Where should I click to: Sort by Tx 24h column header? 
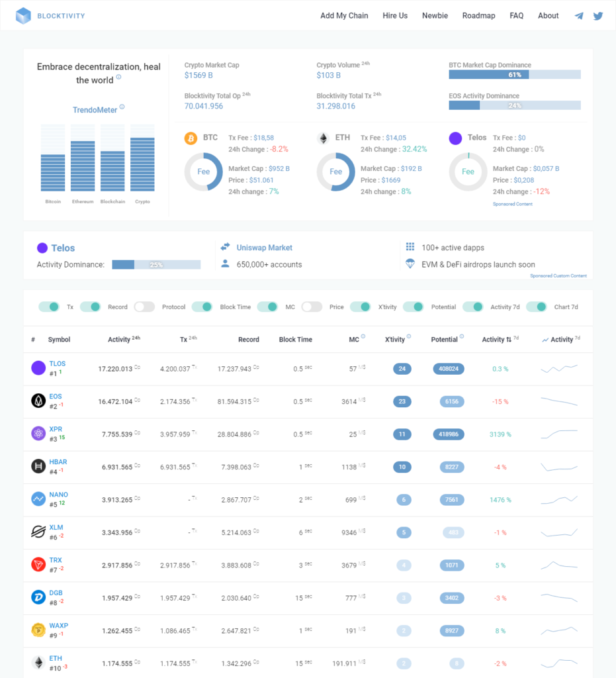tap(189, 340)
